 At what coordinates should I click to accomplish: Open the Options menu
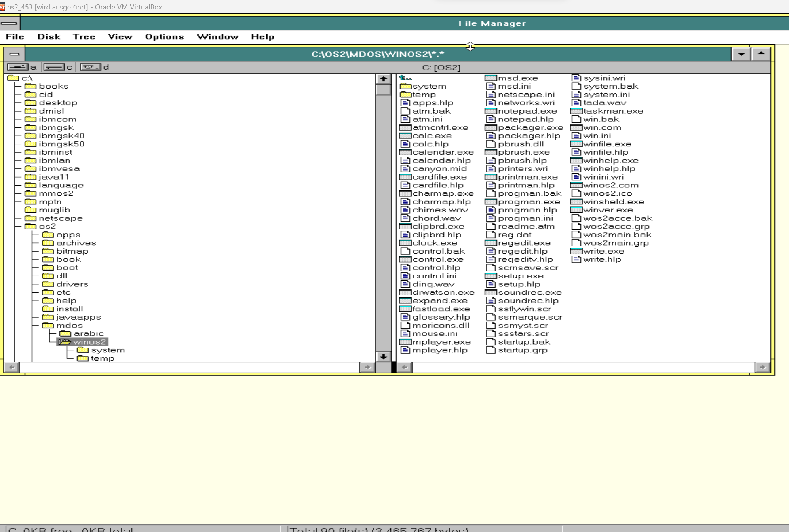click(x=164, y=37)
